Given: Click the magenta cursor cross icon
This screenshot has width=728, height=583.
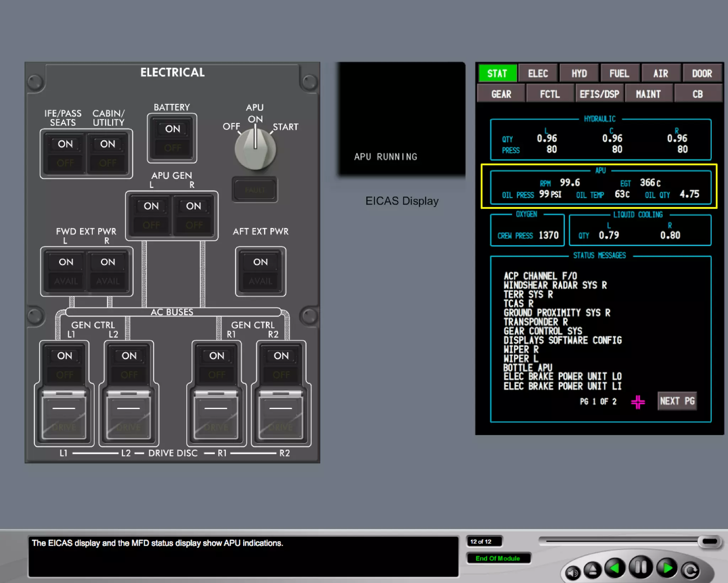Looking at the screenshot, I should tap(638, 402).
